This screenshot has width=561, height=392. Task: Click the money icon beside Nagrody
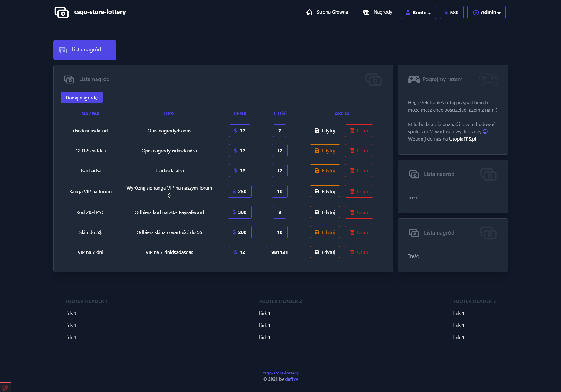pyautogui.click(x=366, y=12)
